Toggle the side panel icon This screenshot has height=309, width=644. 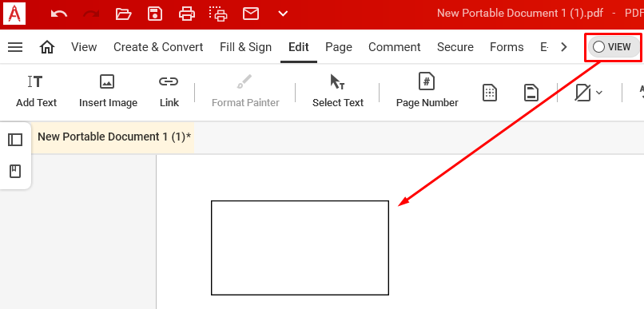pos(15,140)
